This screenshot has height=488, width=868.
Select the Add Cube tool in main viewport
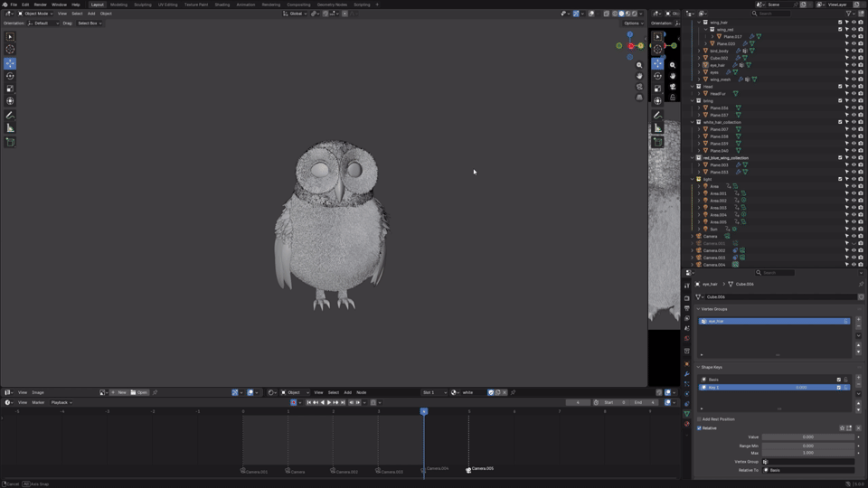pyautogui.click(x=10, y=142)
